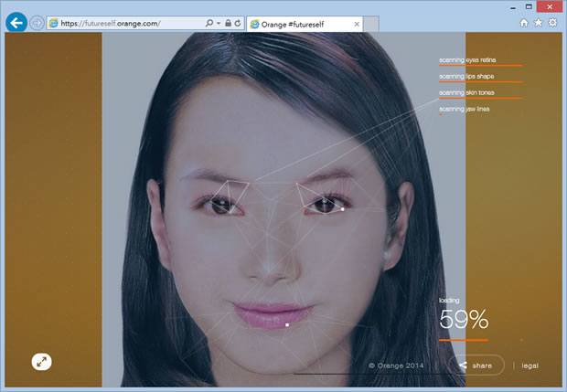The image size is (567, 392).
Task: Open the legal link
Action: click(x=530, y=366)
